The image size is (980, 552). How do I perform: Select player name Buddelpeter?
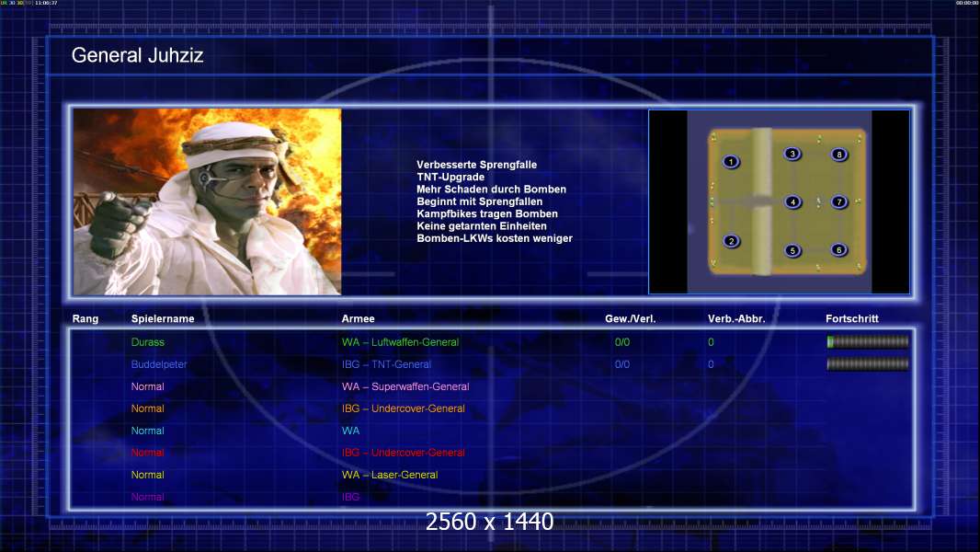pos(159,364)
